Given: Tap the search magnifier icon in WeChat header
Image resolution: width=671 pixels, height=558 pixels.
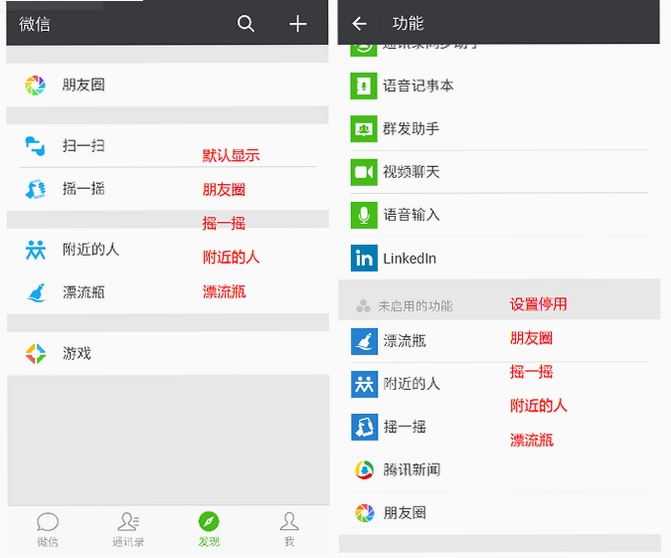Looking at the screenshot, I should pyautogui.click(x=246, y=24).
